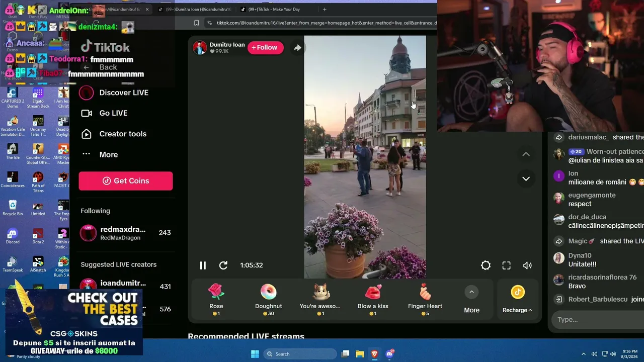The width and height of the screenshot is (644, 362).
Task: Open Task View from the taskbar
Action: click(x=345, y=354)
